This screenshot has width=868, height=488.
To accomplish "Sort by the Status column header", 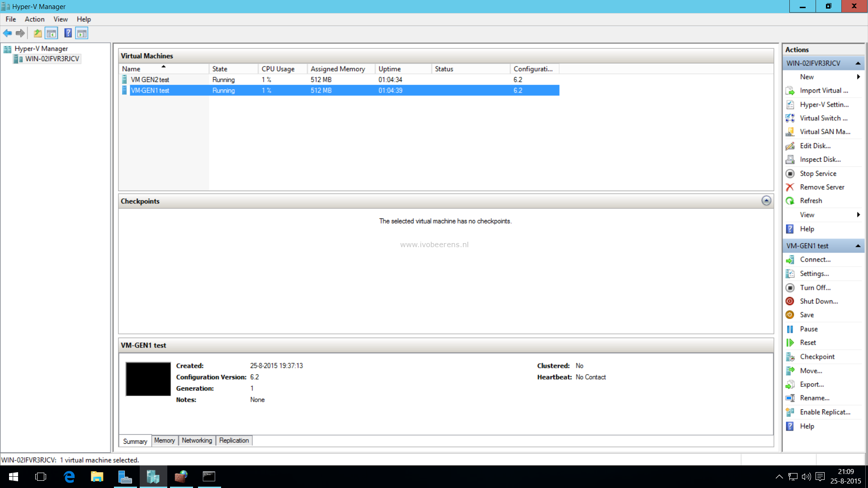I will click(x=471, y=69).
